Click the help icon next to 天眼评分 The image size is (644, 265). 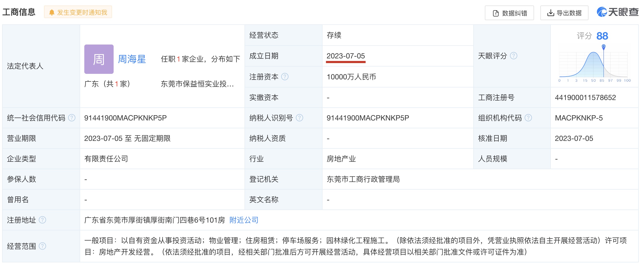(x=514, y=56)
